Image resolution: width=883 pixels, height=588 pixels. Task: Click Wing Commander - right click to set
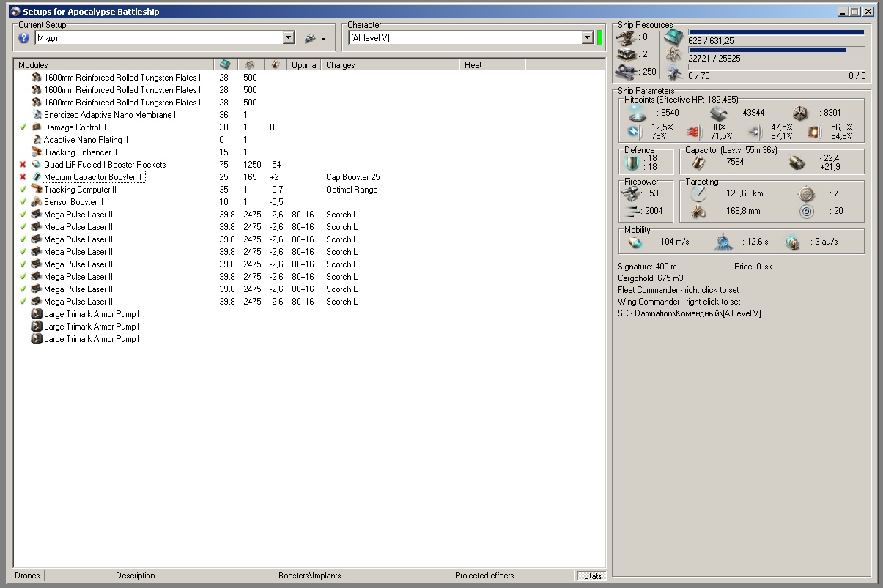tap(679, 302)
